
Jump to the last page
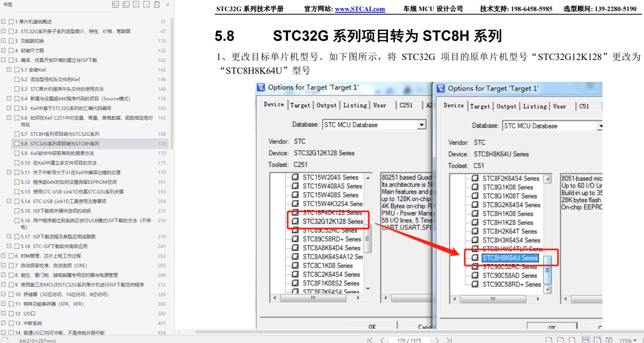click(449, 340)
